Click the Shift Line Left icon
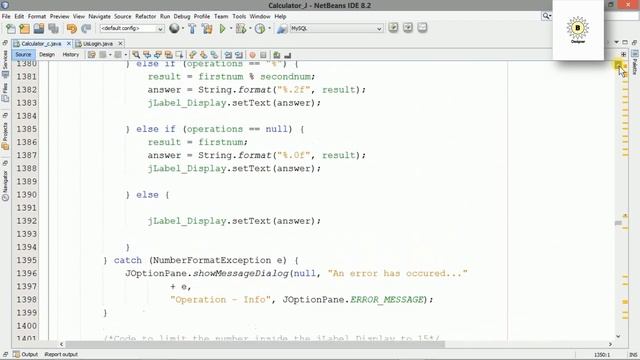 [x=228, y=55]
